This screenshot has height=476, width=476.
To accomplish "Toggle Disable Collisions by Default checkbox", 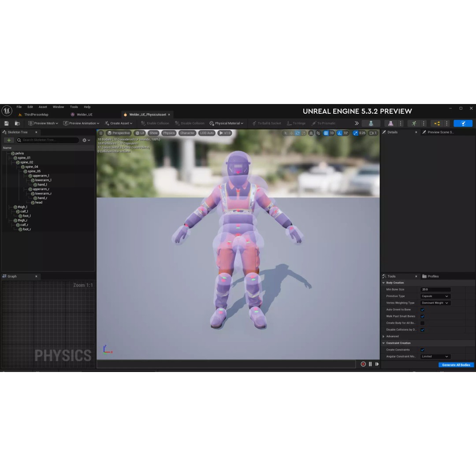I will 422,330.
